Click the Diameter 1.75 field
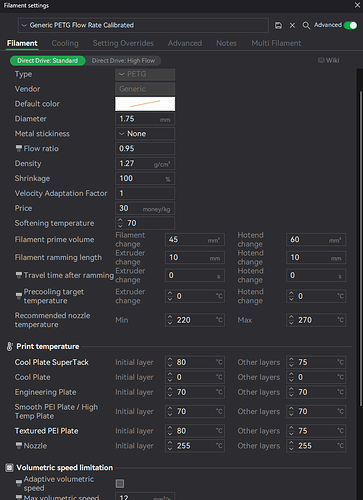This screenshot has width=363, height=500. 145,119
